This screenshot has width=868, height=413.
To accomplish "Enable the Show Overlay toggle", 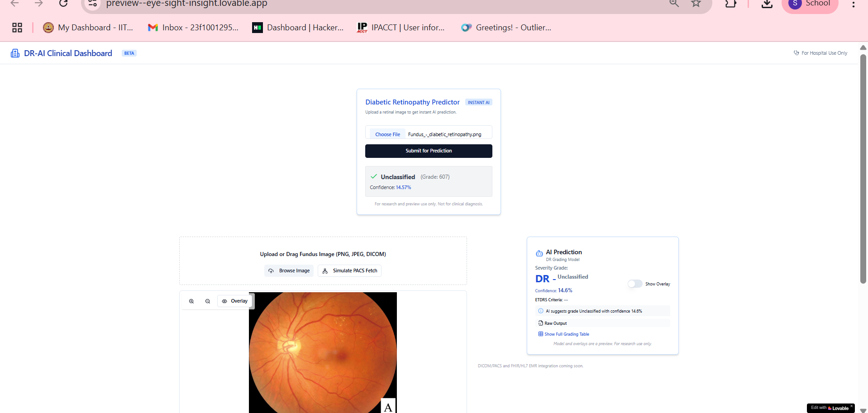I will (x=635, y=284).
